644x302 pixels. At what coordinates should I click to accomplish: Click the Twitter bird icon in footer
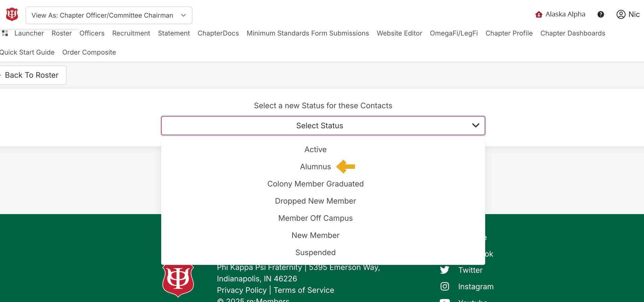445,270
